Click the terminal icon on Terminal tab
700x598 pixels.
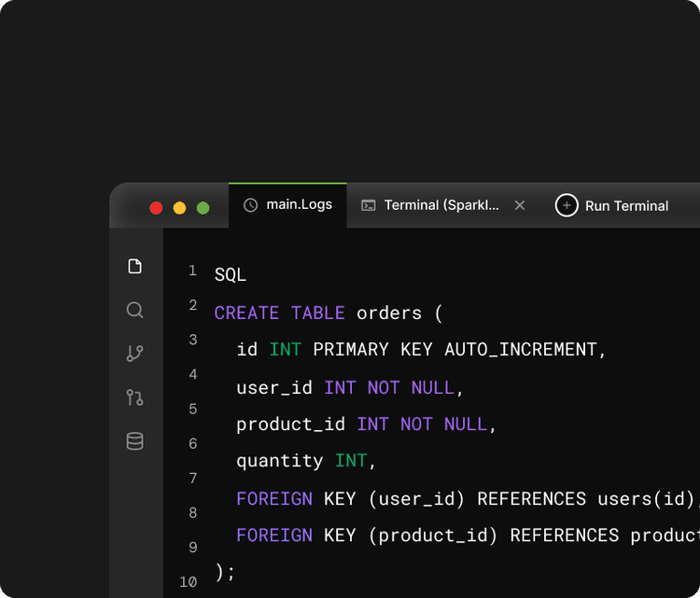pyautogui.click(x=369, y=205)
